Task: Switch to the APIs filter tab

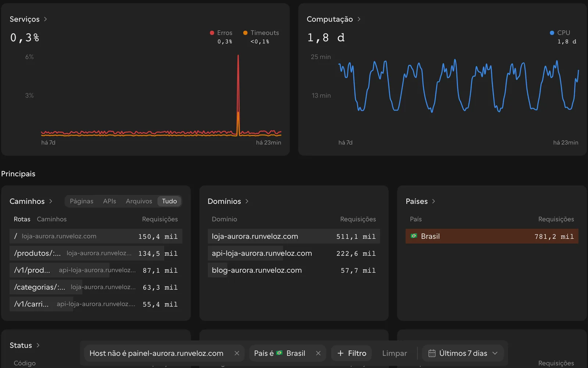Action: (110, 201)
